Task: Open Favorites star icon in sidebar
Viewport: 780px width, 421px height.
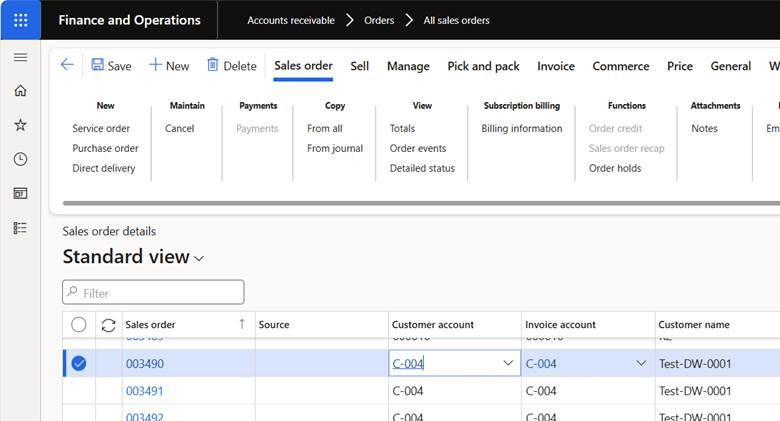Action: coord(20,125)
